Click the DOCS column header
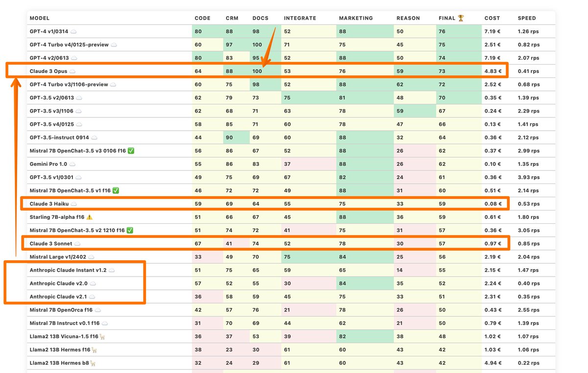588x373 pixels. point(260,18)
